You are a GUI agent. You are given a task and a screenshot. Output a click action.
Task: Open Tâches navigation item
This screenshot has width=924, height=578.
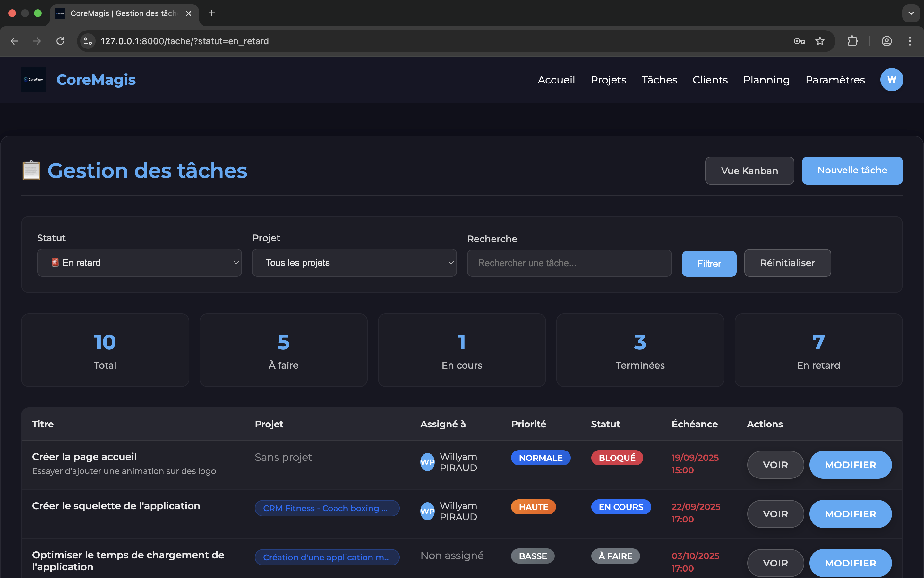pyautogui.click(x=659, y=80)
